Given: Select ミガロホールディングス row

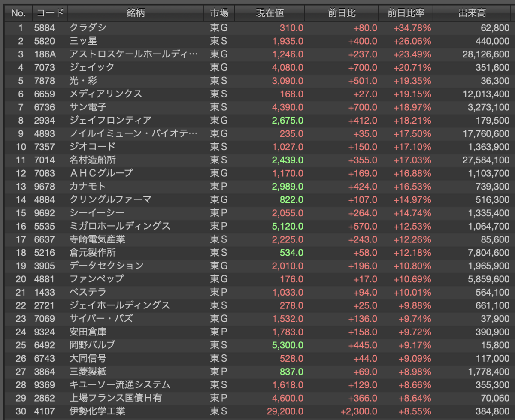Looking at the screenshot, I should [x=257, y=226].
